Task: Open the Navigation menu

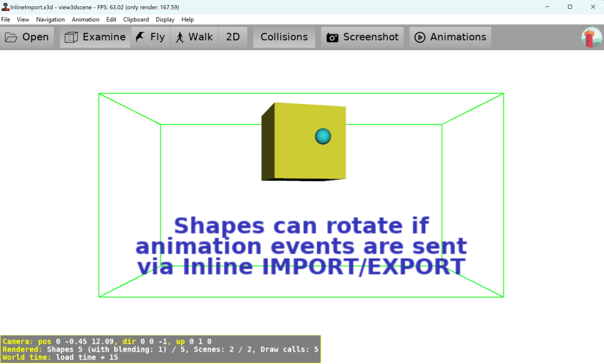Action: coord(50,19)
